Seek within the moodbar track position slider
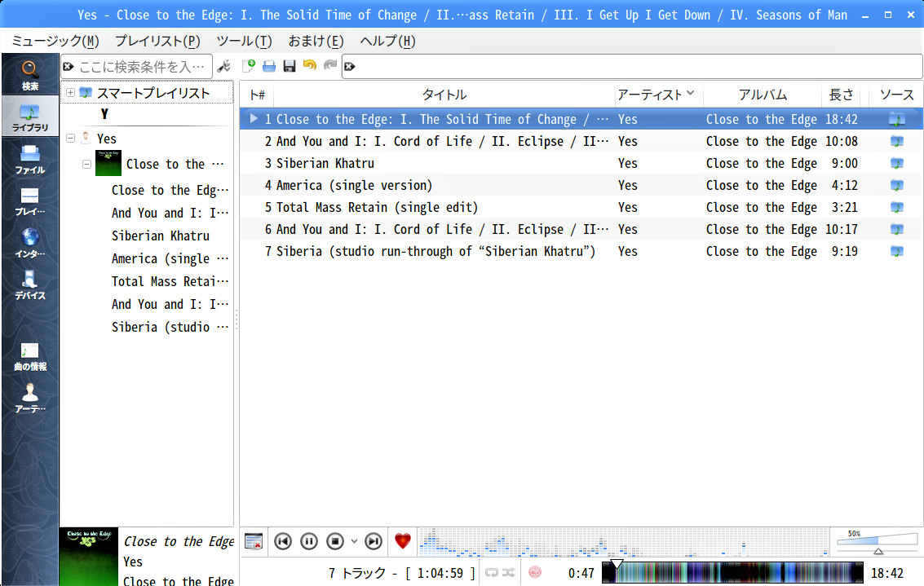Image resolution: width=924 pixels, height=586 pixels. 732,572
